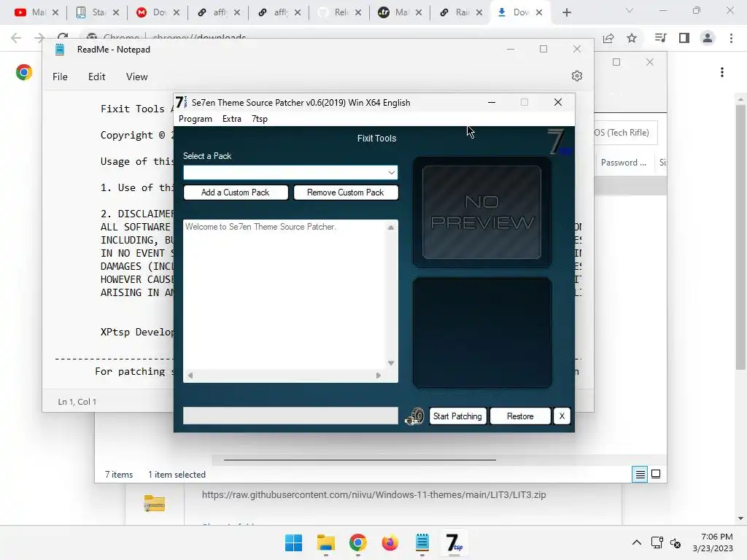Open View menu in Notepad
The image size is (747, 560).
pos(136,77)
